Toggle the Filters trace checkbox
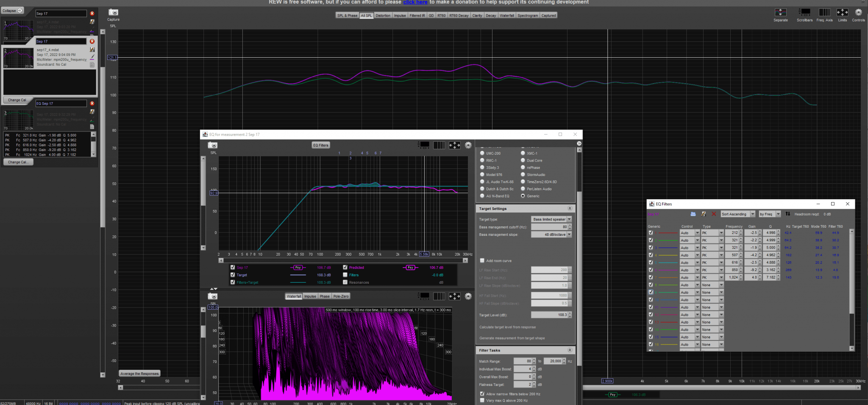The width and height of the screenshot is (868, 405). [345, 275]
